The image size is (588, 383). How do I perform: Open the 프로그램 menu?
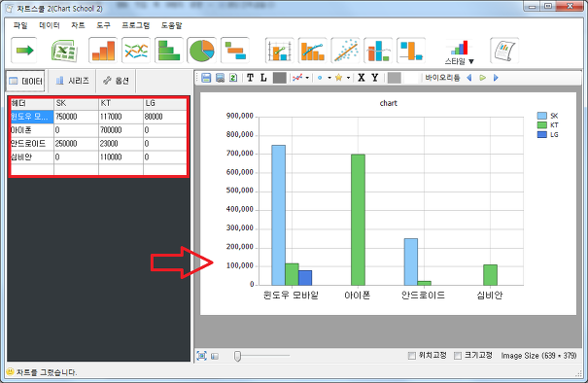pos(136,25)
